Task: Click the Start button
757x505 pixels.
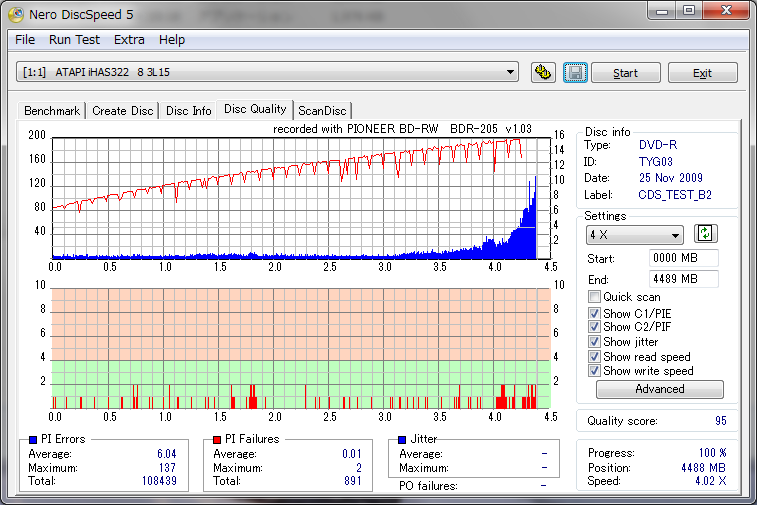Action: pyautogui.click(x=626, y=73)
